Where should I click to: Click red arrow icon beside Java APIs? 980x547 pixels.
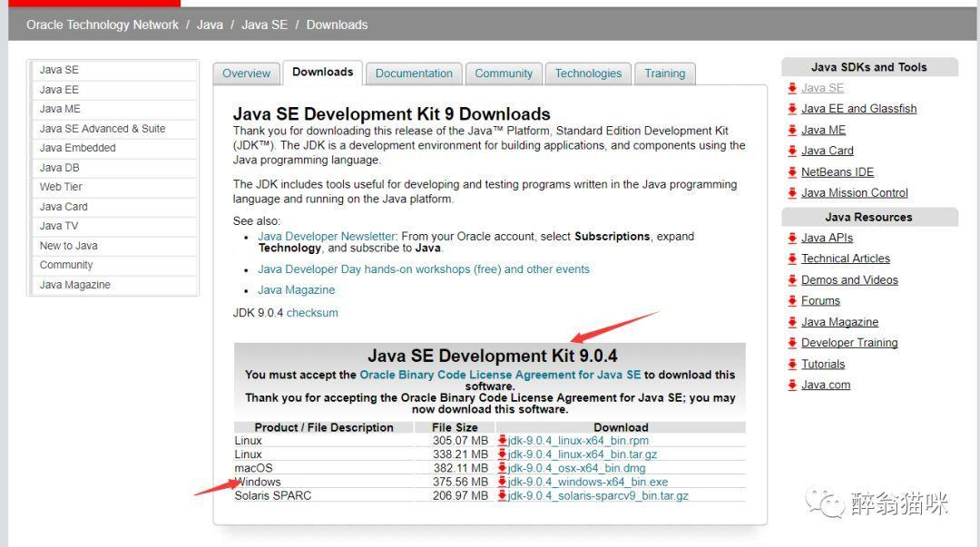tap(792, 238)
